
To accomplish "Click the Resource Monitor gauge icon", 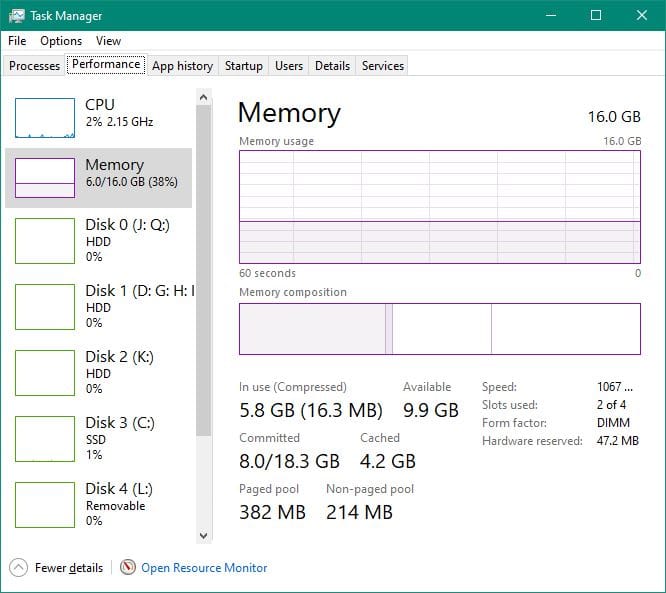I will click(x=127, y=567).
